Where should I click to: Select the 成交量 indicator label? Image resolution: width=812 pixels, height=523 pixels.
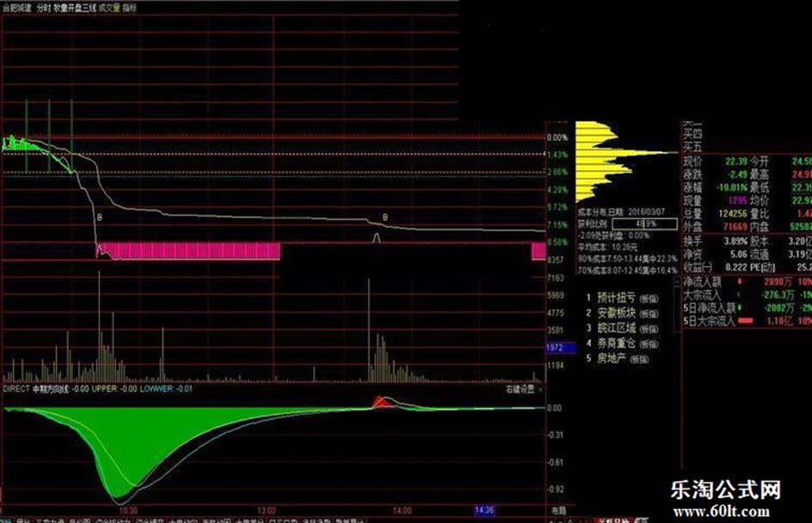(109, 9)
